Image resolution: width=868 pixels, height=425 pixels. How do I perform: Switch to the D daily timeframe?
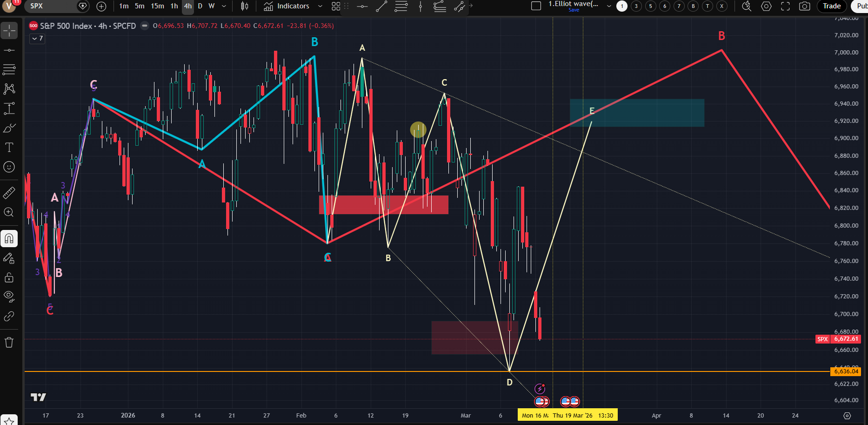[200, 6]
